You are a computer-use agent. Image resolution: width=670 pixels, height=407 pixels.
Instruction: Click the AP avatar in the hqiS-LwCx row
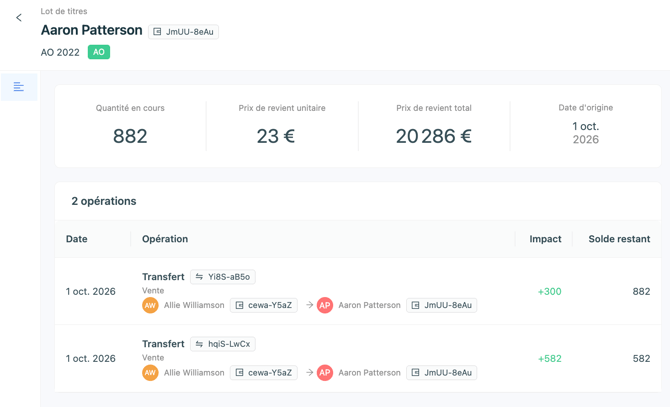pos(325,373)
